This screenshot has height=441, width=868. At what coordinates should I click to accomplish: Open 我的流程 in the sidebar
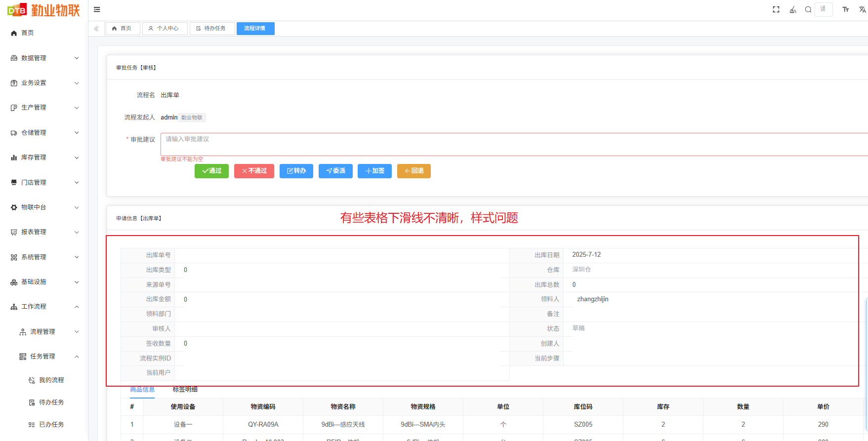click(51, 380)
